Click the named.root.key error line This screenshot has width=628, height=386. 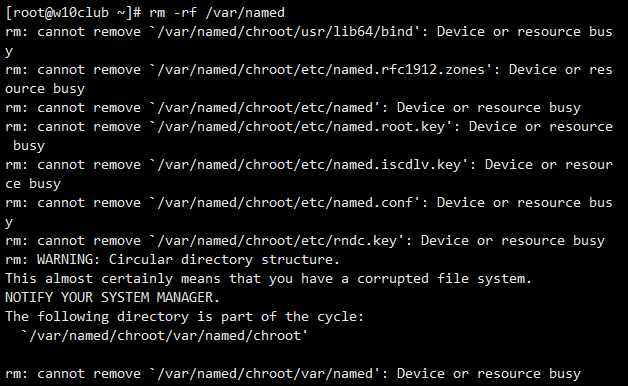point(309,136)
